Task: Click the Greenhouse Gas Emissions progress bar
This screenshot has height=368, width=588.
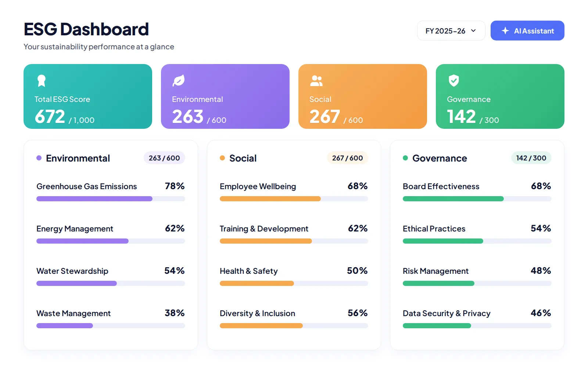Action: click(x=111, y=199)
